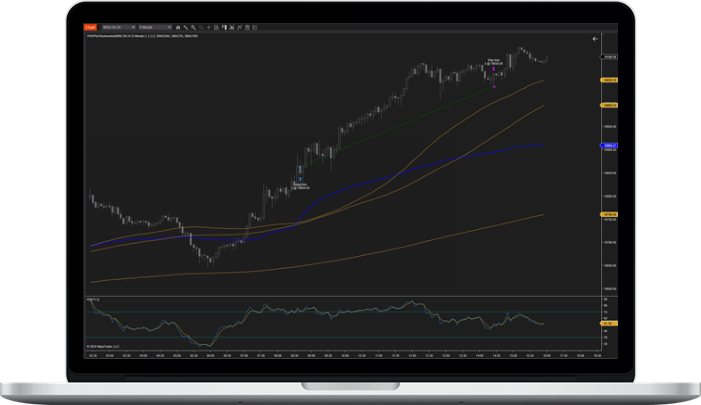Click the RSI label in lower panel

point(93,299)
